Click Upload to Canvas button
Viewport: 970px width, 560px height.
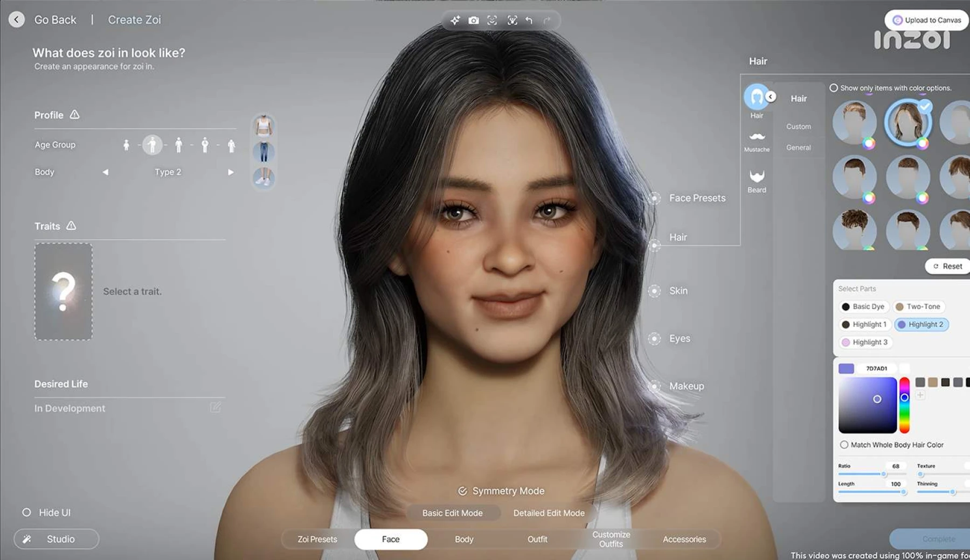pos(927,20)
